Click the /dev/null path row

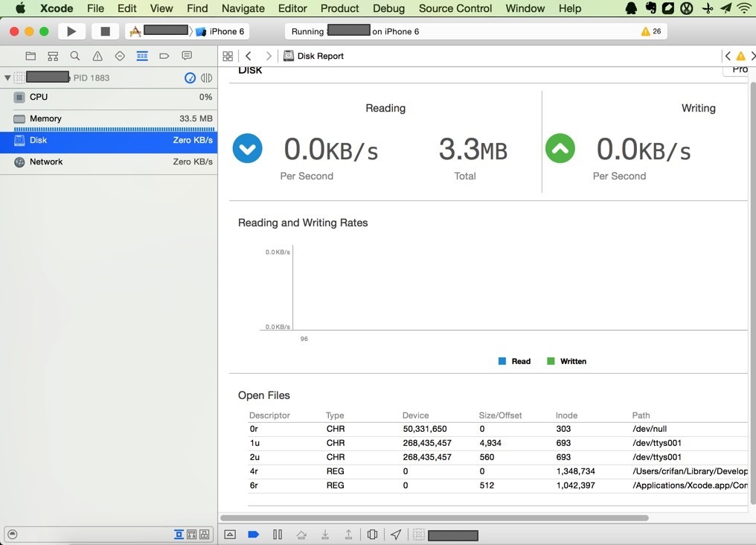pos(498,429)
